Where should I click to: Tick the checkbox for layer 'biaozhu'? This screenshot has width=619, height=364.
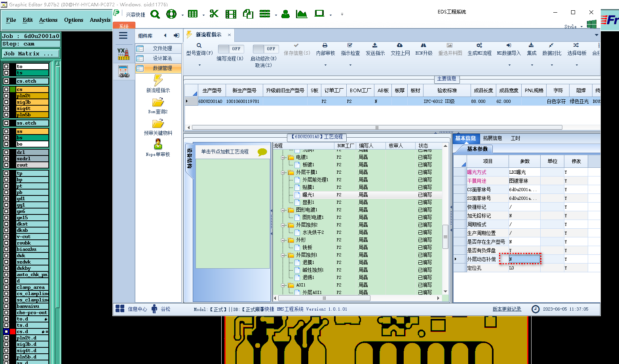coord(6,249)
